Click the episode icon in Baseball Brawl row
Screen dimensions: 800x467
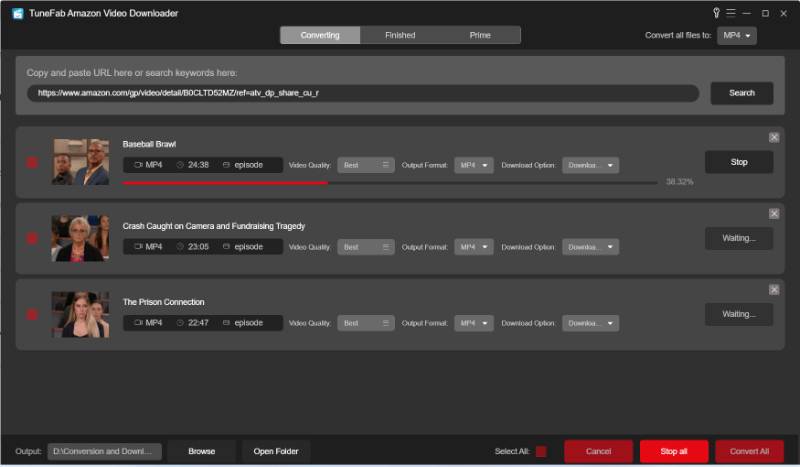pyautogui.click(x=226, y=165)
